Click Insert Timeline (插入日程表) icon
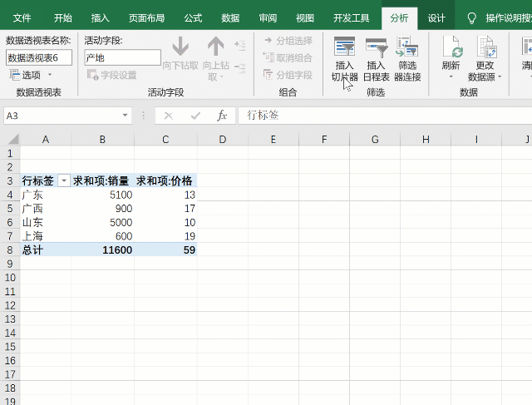532x405 pixels. click(377, 47)
